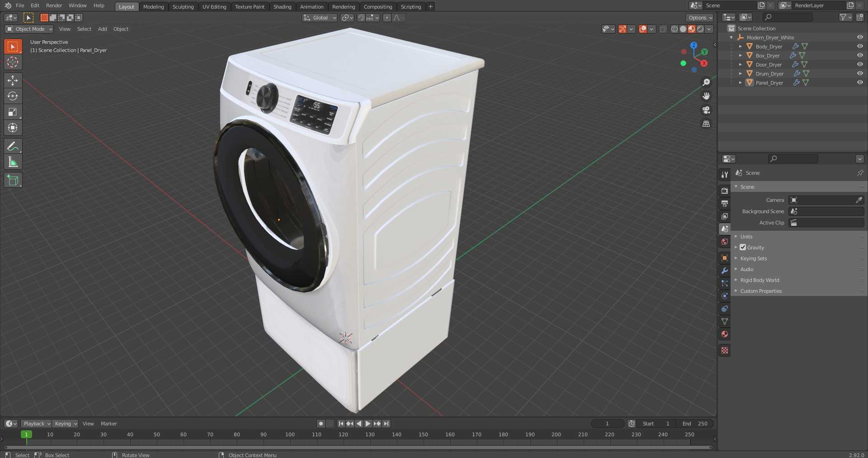Image resolution: width=868 pixels, height=458 pixels.
Task: Click the Marker menu in timeline
Action: pyautogui.click(x=108, y=424)
